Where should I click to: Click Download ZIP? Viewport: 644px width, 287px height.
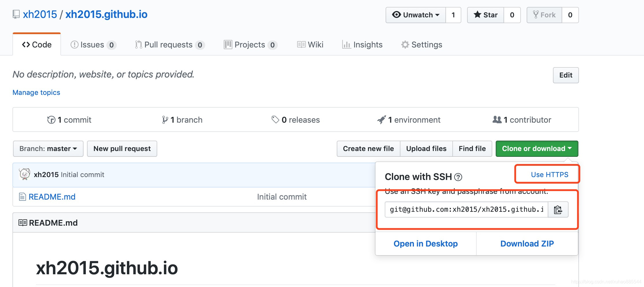527,244
